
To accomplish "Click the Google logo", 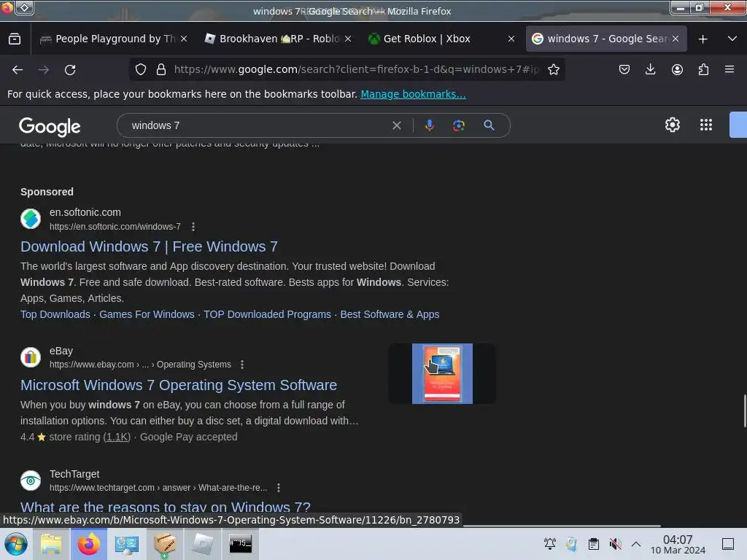I will pyautogui.click(x=50, y=126).
